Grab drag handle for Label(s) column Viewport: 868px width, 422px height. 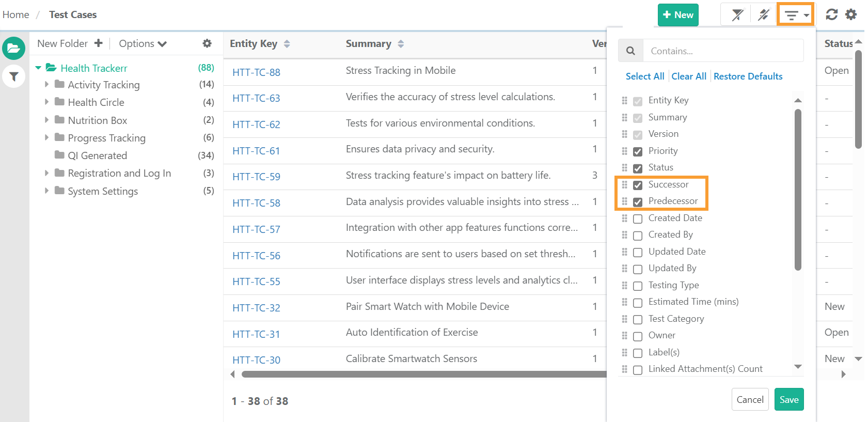[624, 352]
